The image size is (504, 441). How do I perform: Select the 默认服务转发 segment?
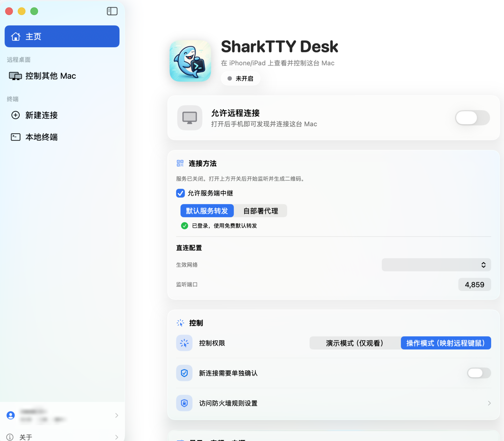tap(207, 211)
